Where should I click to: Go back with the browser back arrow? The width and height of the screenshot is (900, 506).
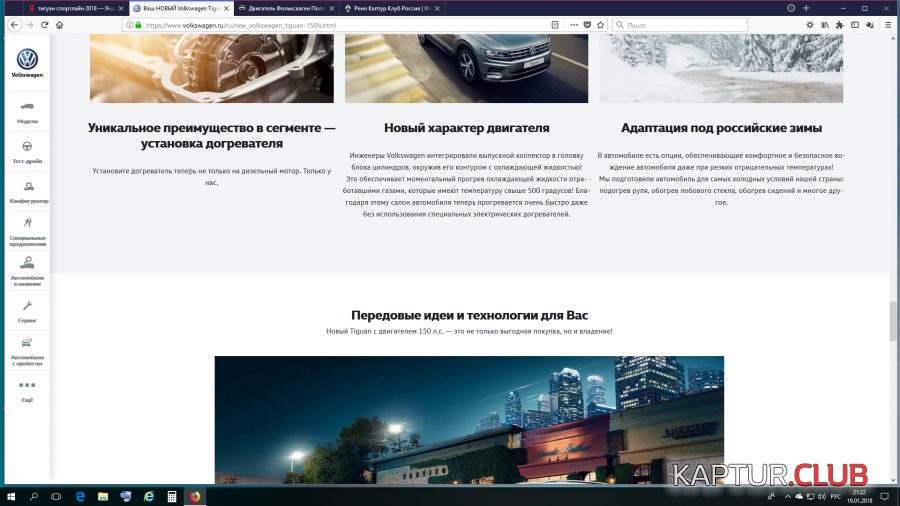click(x=15, y=25)
